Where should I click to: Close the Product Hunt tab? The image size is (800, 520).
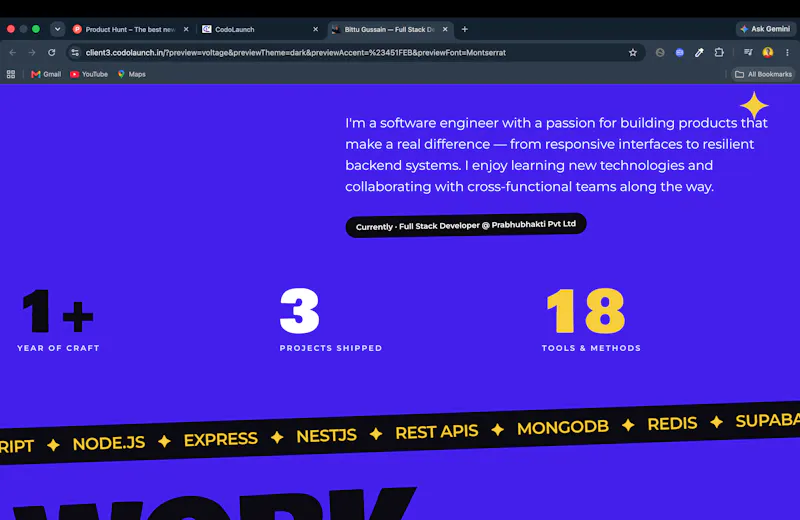tap(186, 30)
